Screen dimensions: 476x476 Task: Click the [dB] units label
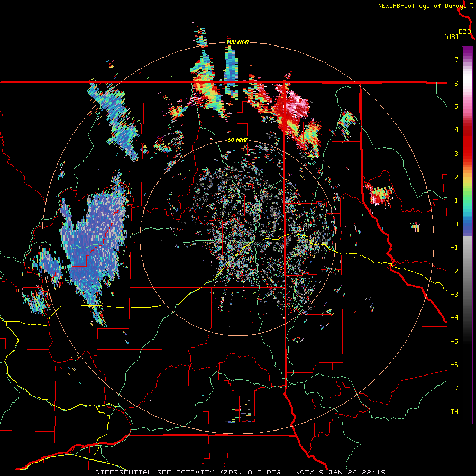point(451,37)
